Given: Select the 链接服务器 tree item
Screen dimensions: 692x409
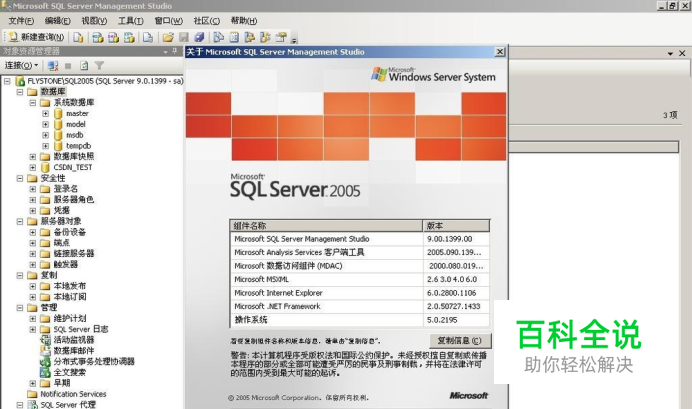Looking at the screenshot, I should (x=74, y=254).
